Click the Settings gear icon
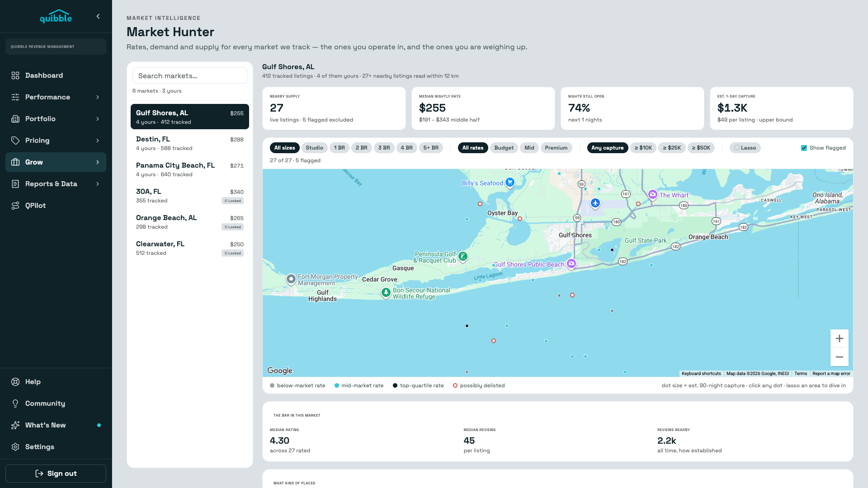868x488 pixels. coord(15,447)
